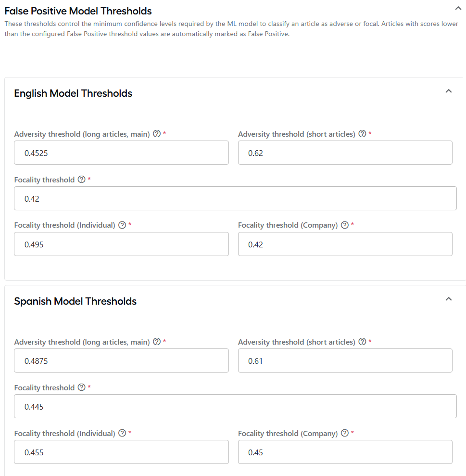This screenshot has width=466, height=476.
Task: Open help icon for Spanish short articles adversity threshold
Action: point(362,342)
